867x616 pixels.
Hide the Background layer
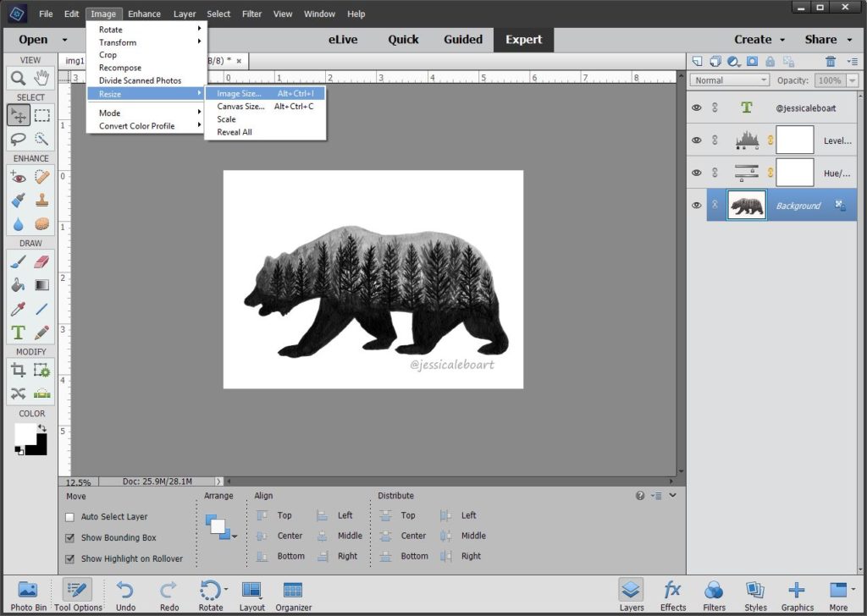click(x=696, y=206)
